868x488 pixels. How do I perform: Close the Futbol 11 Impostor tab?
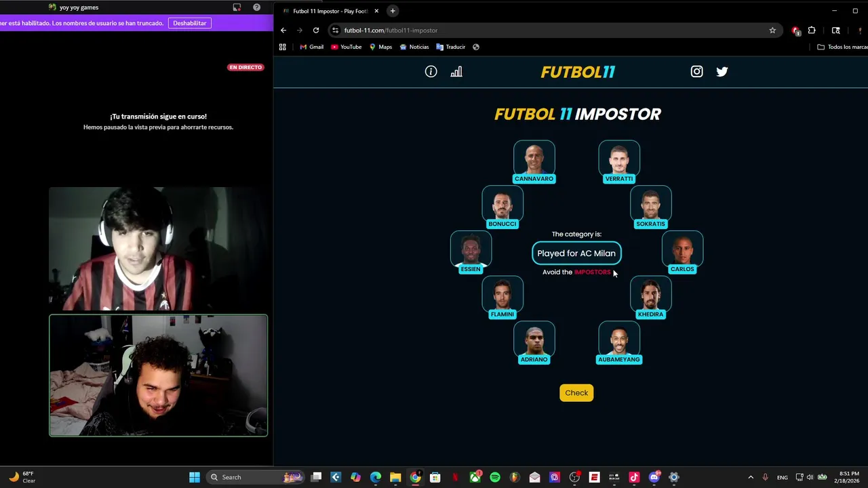tap(376, 11)
